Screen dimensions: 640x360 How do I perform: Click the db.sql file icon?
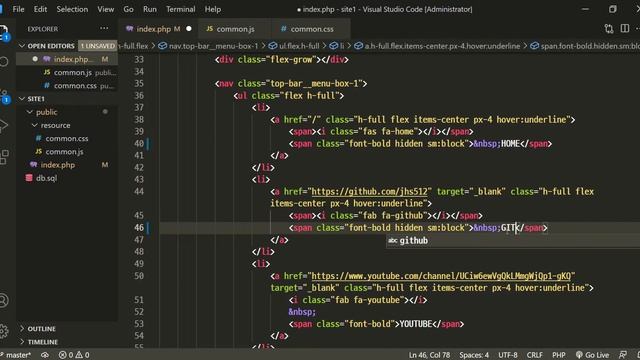(x=29, y=178)
